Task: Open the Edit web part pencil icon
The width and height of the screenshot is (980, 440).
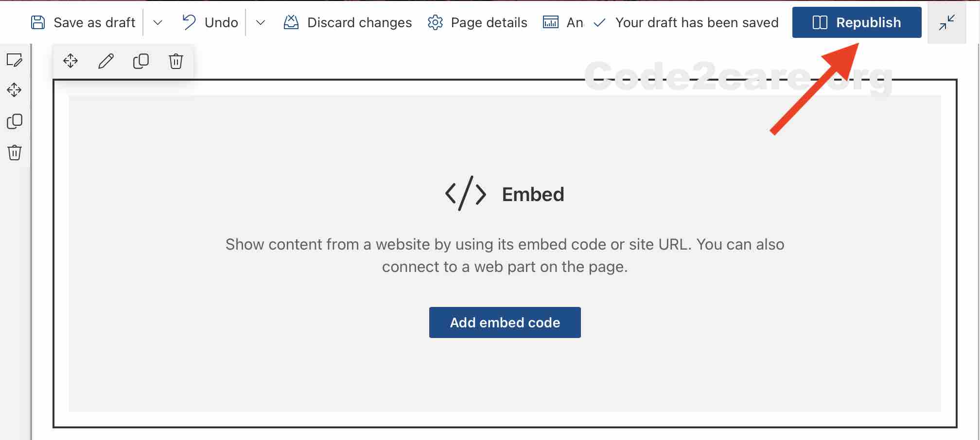Action: 106,61
